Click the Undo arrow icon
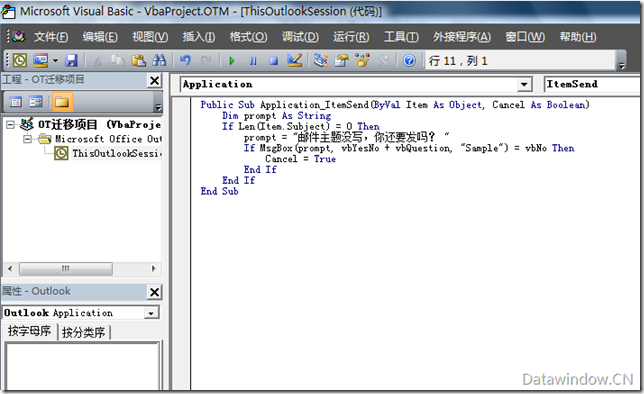 (185, 60)
